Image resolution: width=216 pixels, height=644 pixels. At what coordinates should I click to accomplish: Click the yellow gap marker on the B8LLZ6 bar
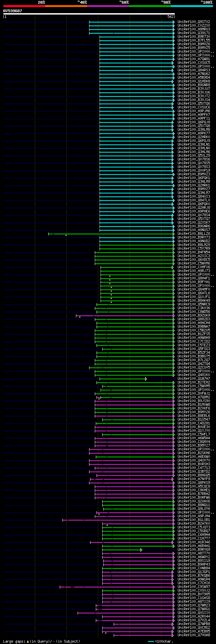click(x=66, y=235)
